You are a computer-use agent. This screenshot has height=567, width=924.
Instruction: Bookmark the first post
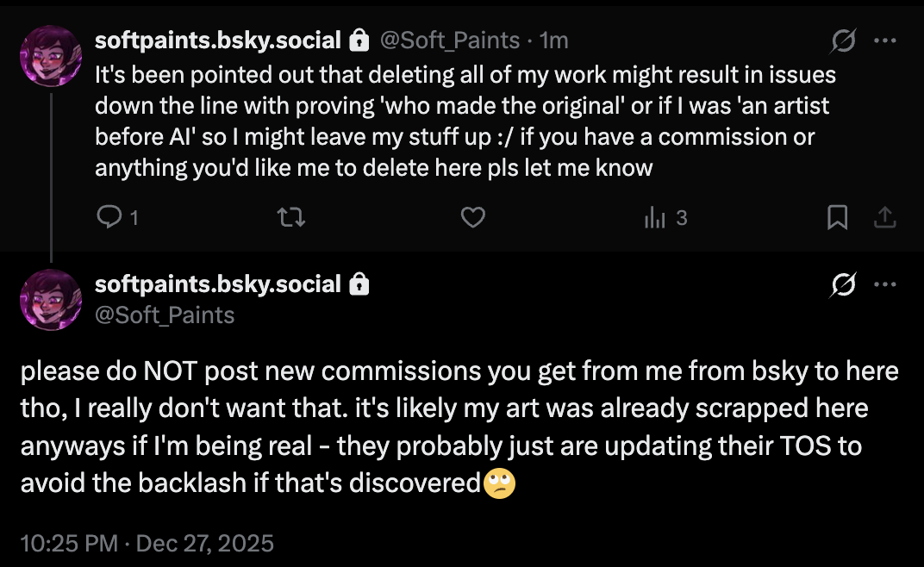836,218
